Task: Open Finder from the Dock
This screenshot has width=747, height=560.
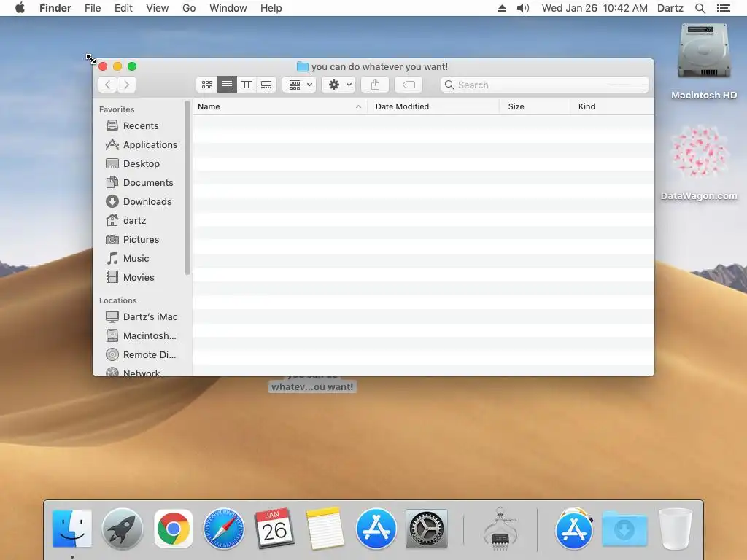Action: point(72,529)
